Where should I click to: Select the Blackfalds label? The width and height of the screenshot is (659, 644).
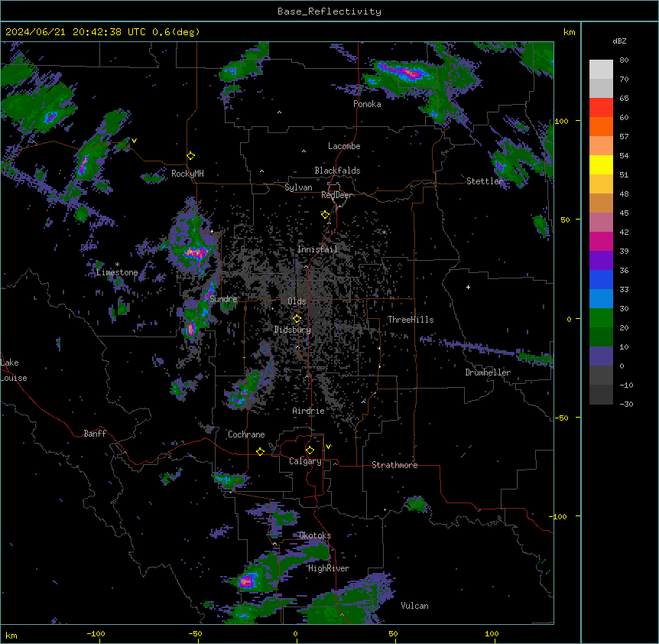pos(337,171)
